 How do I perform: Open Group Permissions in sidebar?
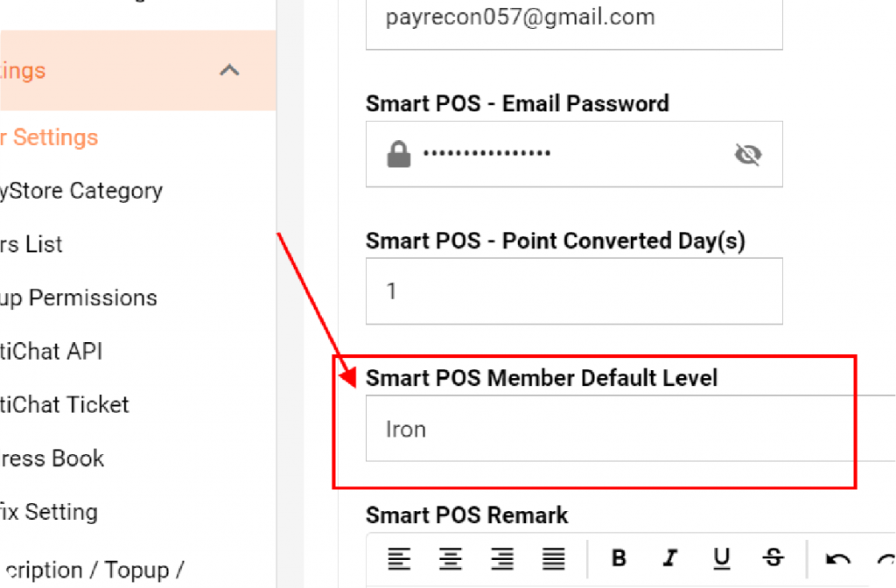point(78,298)
